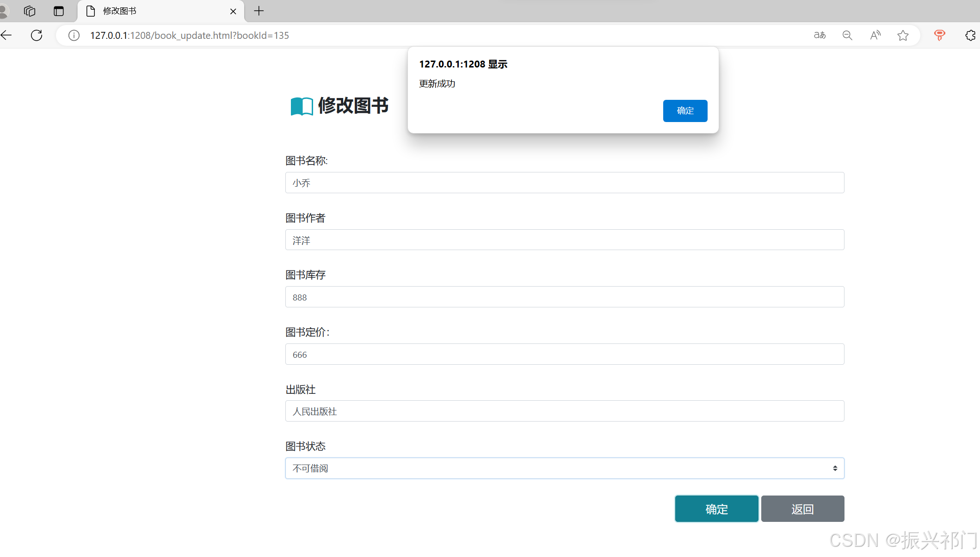Expand the 图书状态 dropdown

pyautogui.click(x=564, y=468)
